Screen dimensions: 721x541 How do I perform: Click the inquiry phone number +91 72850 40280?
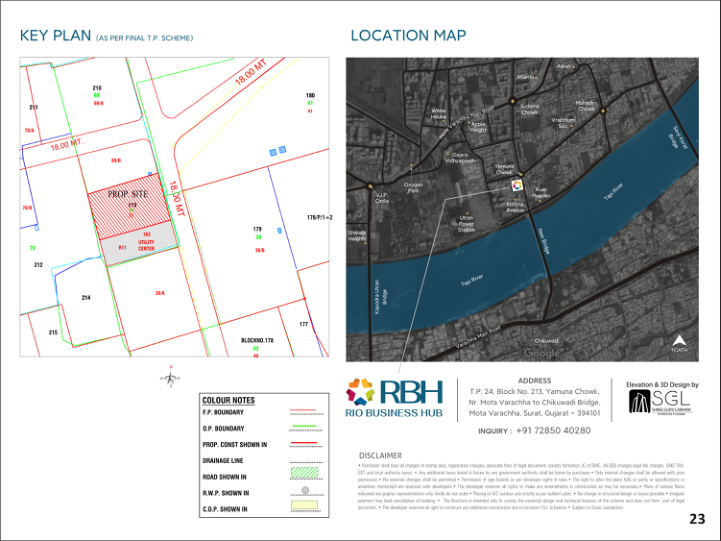(x=553, y=431)
